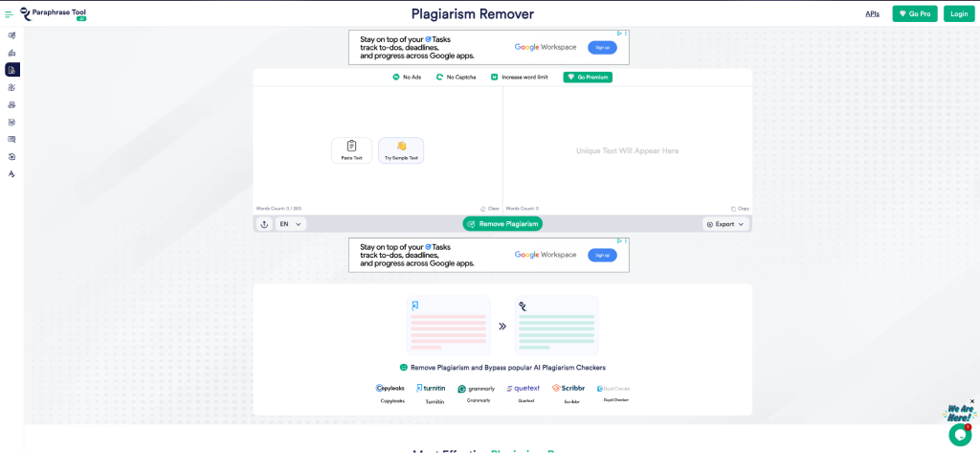Viewport: 980px width, 453px height.
Task: Open the Export dropdown
Action: click(724, 224)
